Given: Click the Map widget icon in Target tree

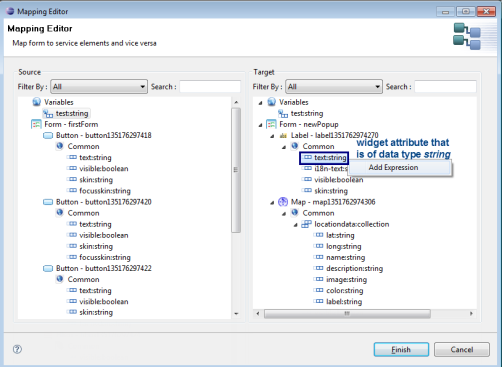Looking at the screenshot, I should [283, 202].
